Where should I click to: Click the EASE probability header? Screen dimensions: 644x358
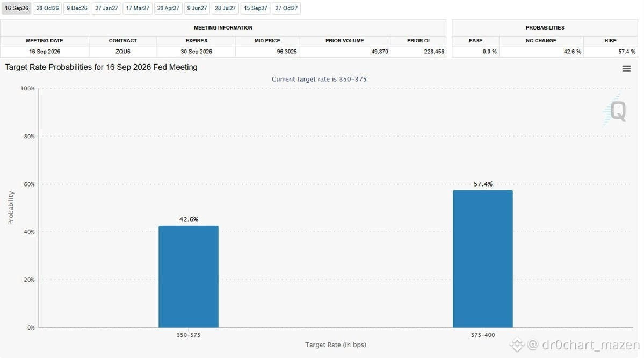[475, 41]
